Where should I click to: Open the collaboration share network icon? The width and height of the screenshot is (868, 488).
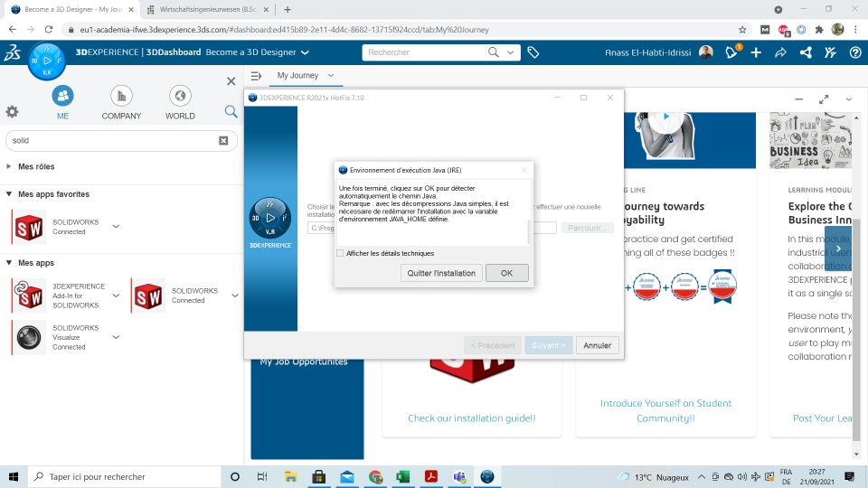[806, 52]
